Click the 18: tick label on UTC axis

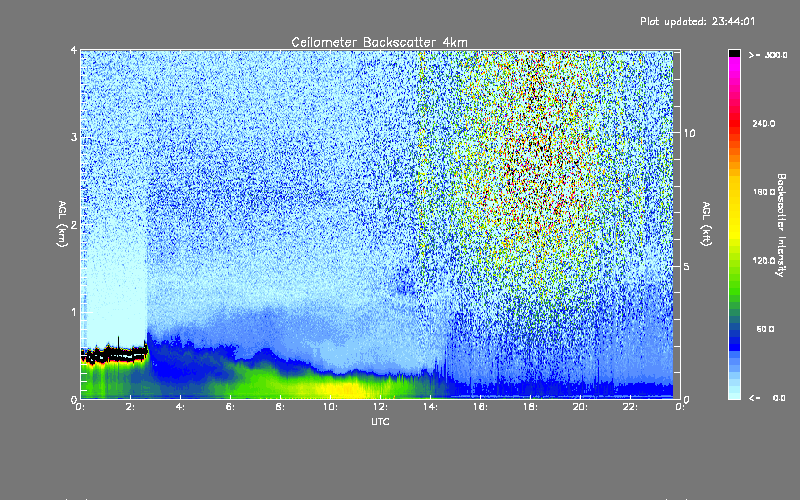coord(530,407)
